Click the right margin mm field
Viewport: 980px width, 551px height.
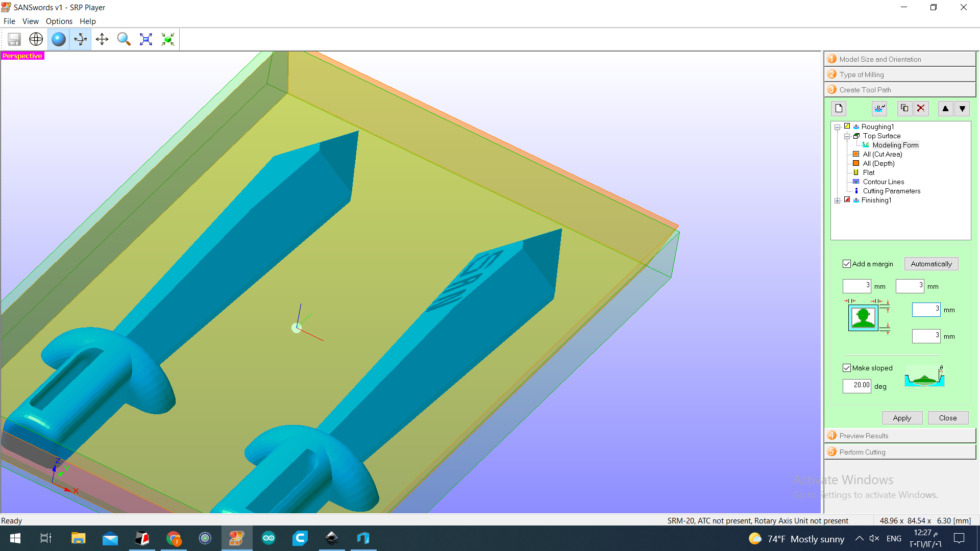point(910,286)
